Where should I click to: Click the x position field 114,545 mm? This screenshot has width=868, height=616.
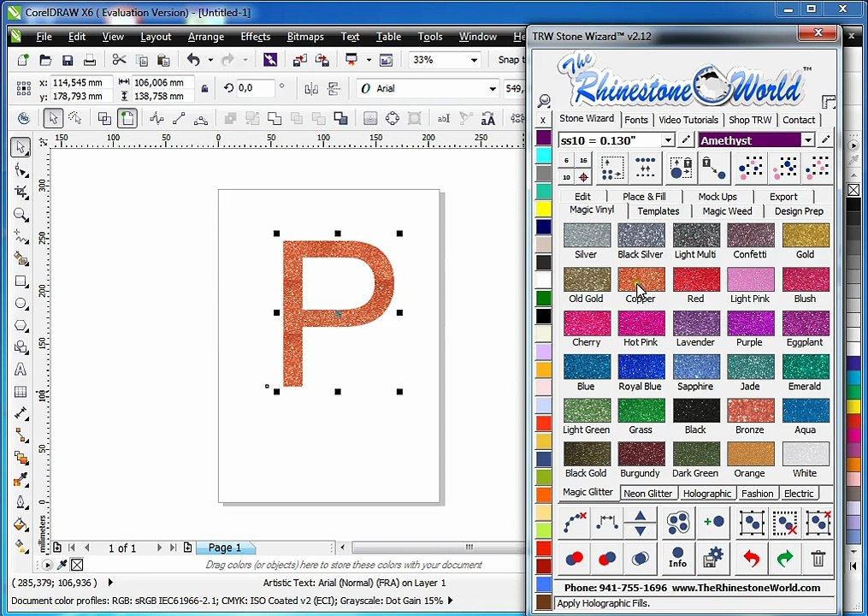(81, 82)
